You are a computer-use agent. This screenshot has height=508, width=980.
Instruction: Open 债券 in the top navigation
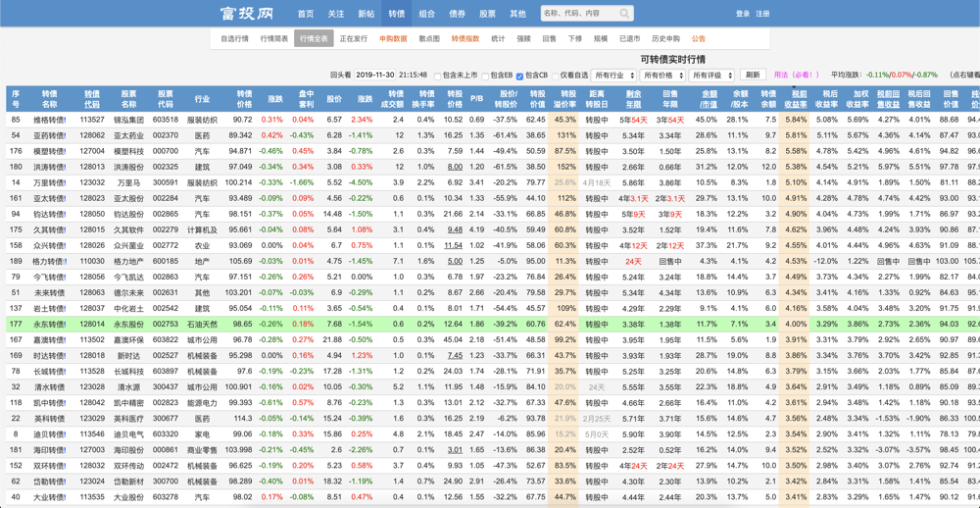coord(457,13)
